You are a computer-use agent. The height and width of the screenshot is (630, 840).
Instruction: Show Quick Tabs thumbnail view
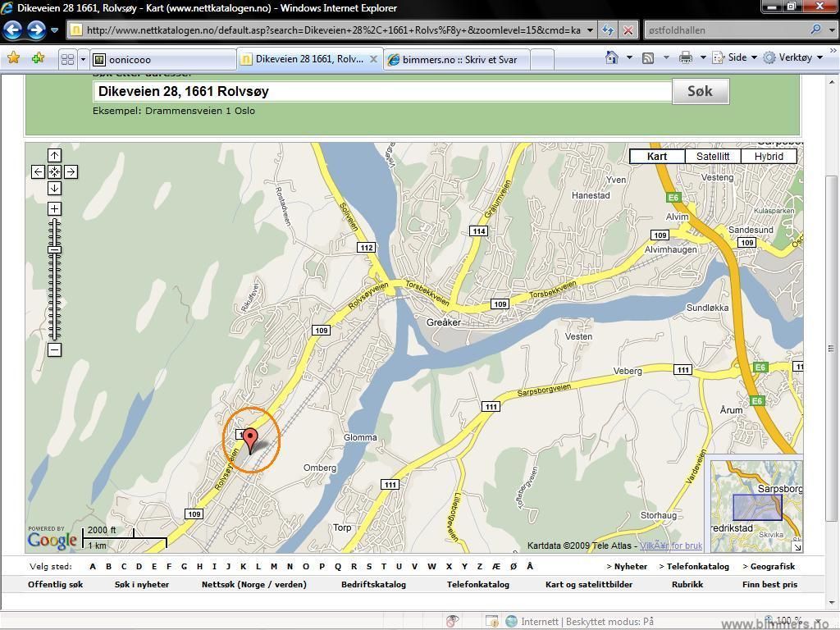[67, 59]
